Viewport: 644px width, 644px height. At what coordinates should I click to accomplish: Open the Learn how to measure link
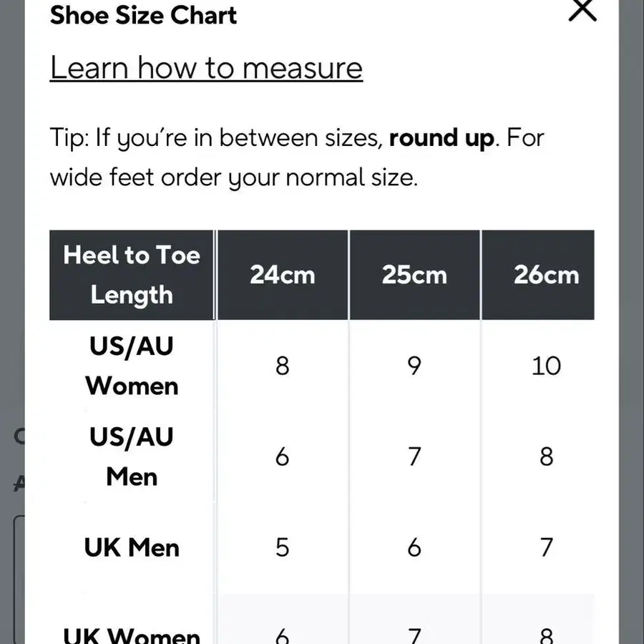pos(206,69)
